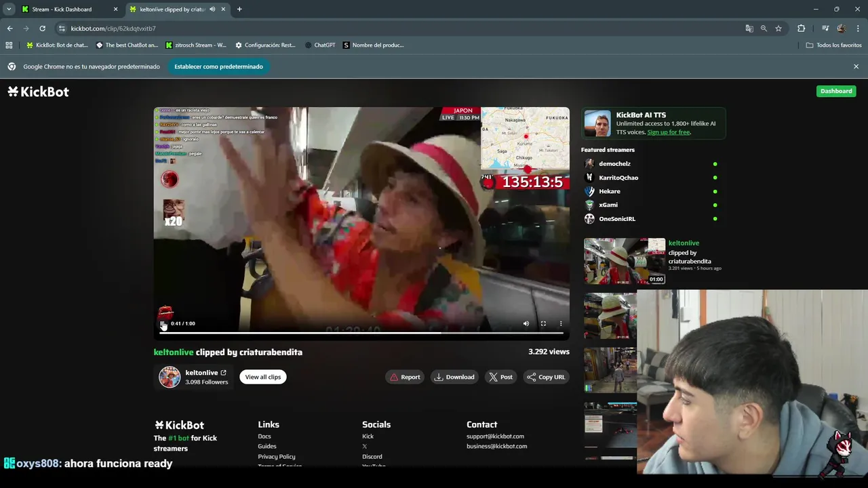This screenshot has width=868, height=488.
Task: Open the Extensions puzzle icon
Action: click(802, 28)
